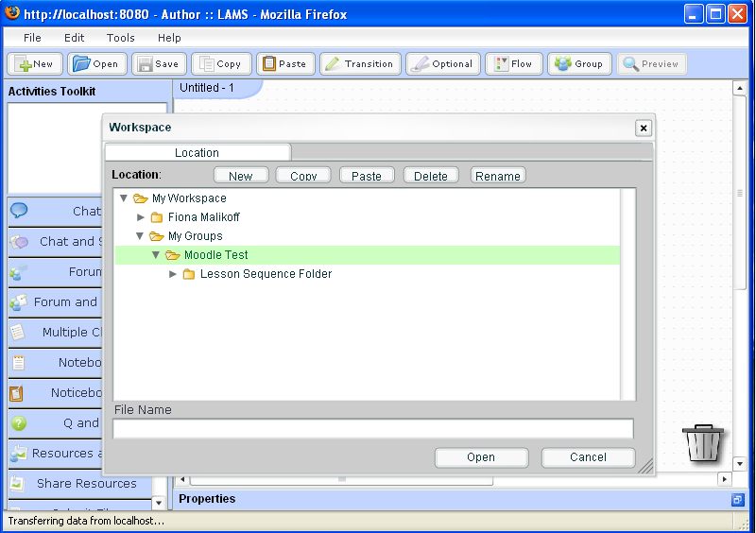Click the Cancel button in Workspace dialog
This screenshot has height=533, width=756.
[x=588, y=457]
